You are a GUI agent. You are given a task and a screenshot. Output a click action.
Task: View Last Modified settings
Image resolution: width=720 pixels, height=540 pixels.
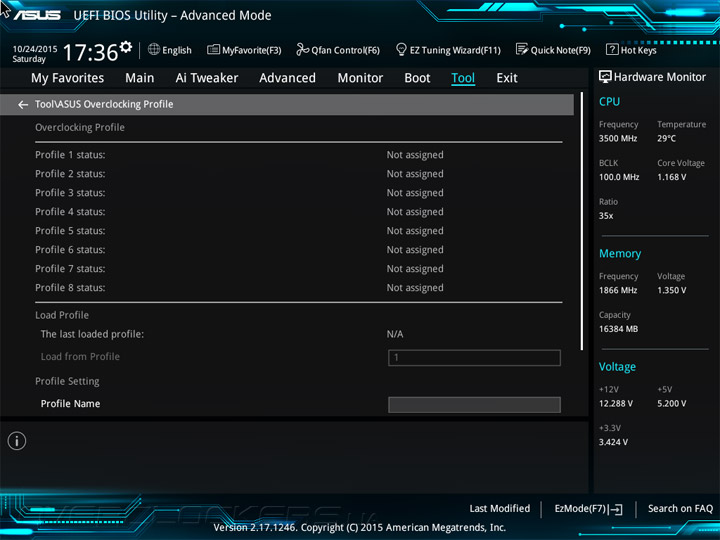point(500,509)
